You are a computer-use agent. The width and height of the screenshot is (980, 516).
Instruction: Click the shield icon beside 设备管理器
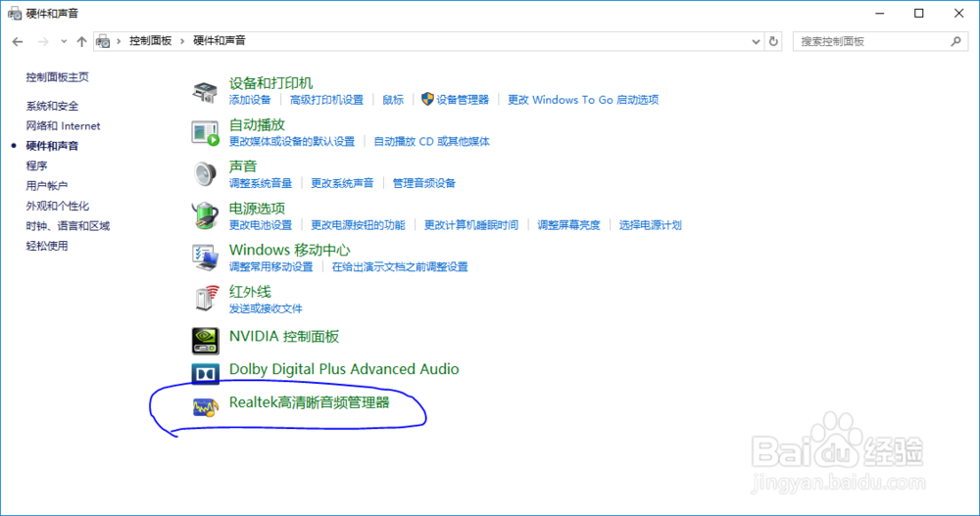(x=427, y=99)
